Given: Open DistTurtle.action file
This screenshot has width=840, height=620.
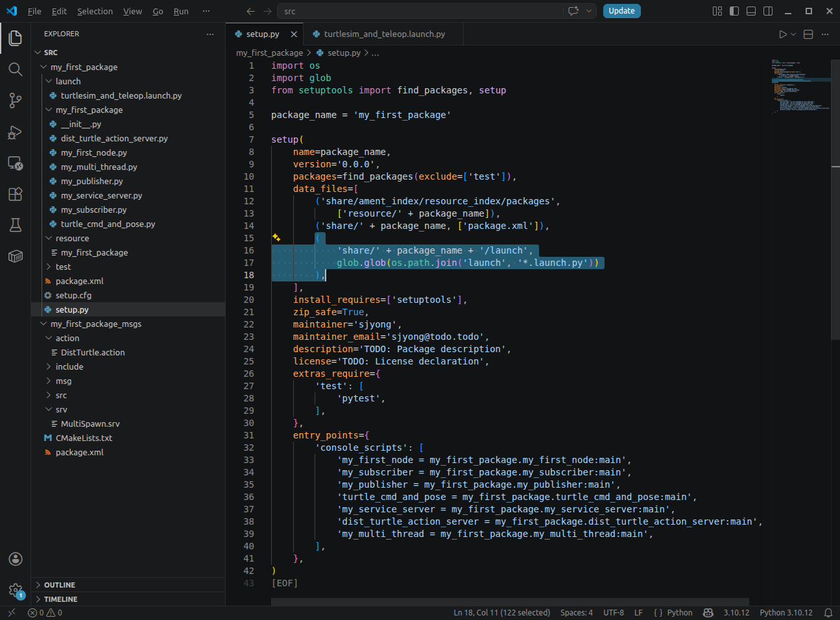Looking at the screenshot, I should click(93, 352).
